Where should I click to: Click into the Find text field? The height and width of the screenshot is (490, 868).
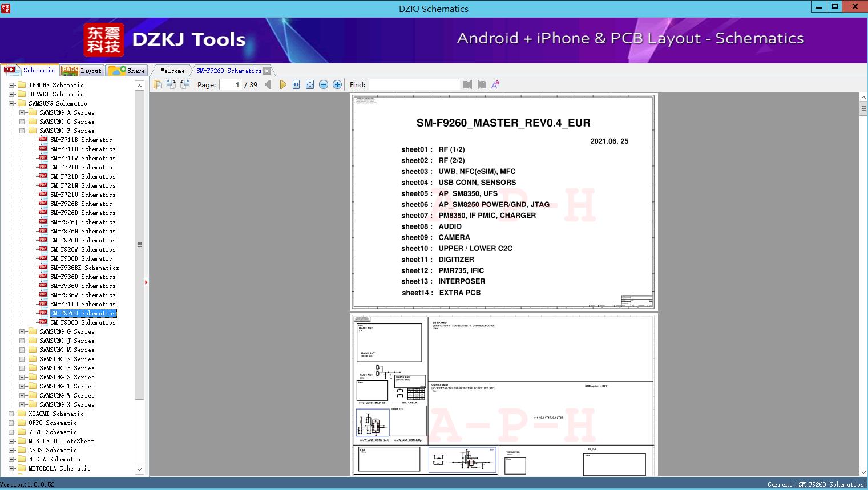point(414,84)
